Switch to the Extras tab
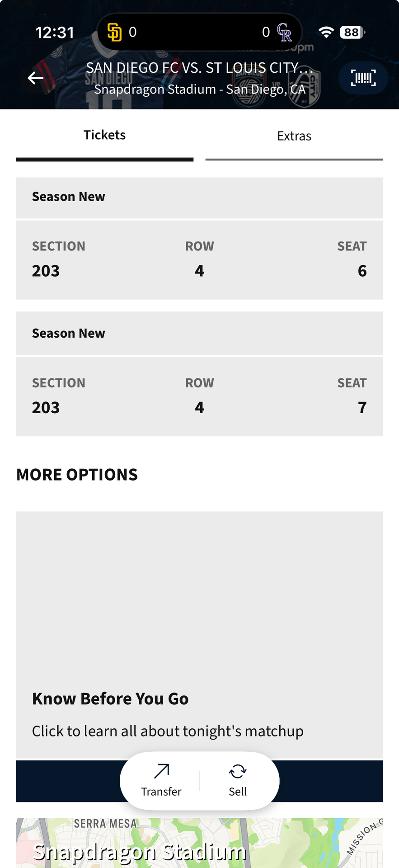The width and height of the screenshot is (399, 868). pyautogui.click(x=294, y=136)
